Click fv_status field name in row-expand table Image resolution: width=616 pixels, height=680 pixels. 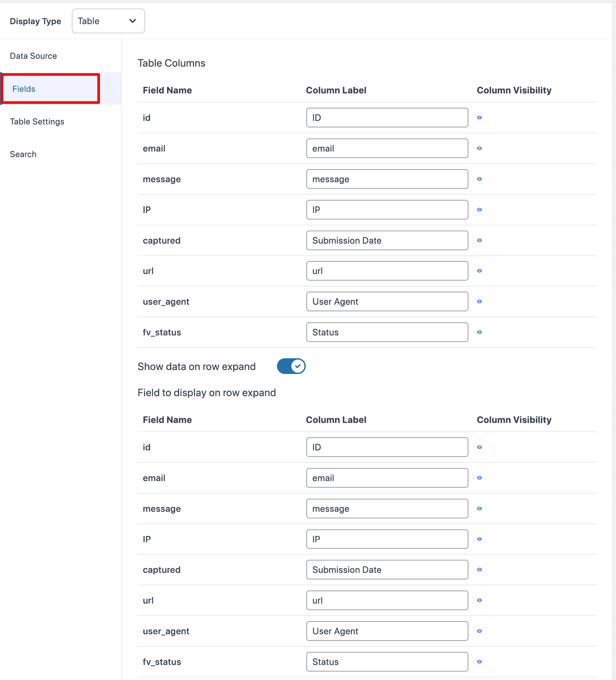tap(162, 662)
